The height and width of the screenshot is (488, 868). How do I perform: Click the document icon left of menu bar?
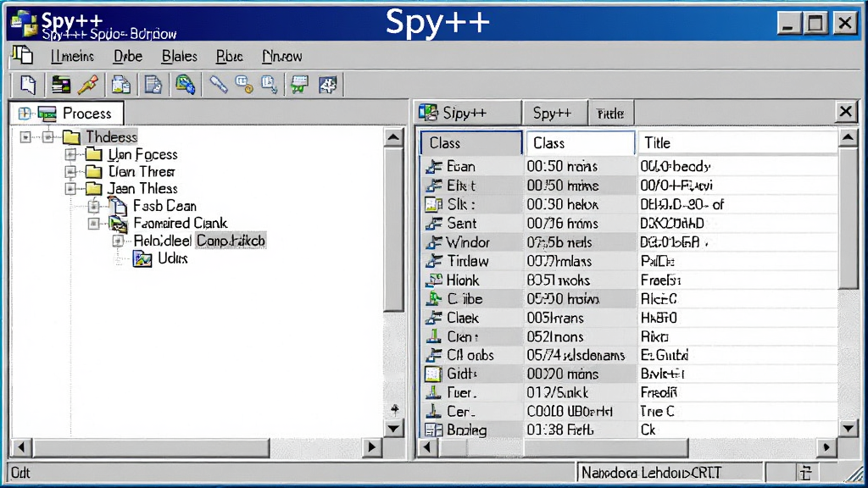coord(23,55)
